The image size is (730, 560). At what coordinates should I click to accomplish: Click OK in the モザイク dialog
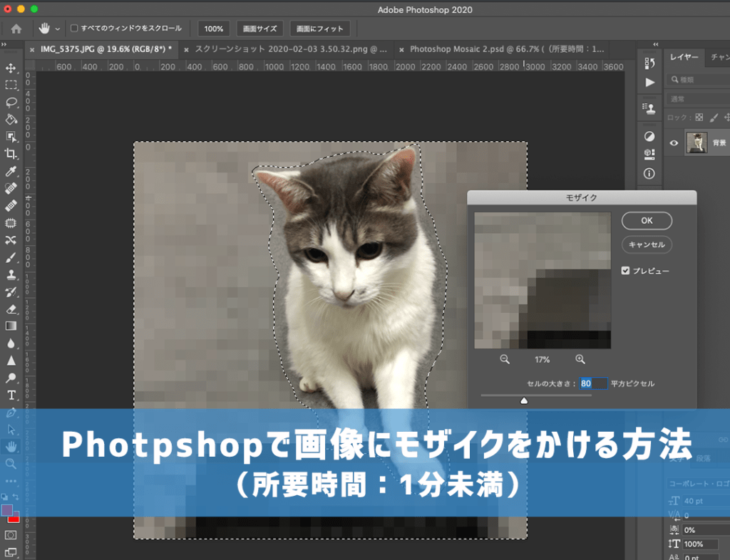[647, 221]
